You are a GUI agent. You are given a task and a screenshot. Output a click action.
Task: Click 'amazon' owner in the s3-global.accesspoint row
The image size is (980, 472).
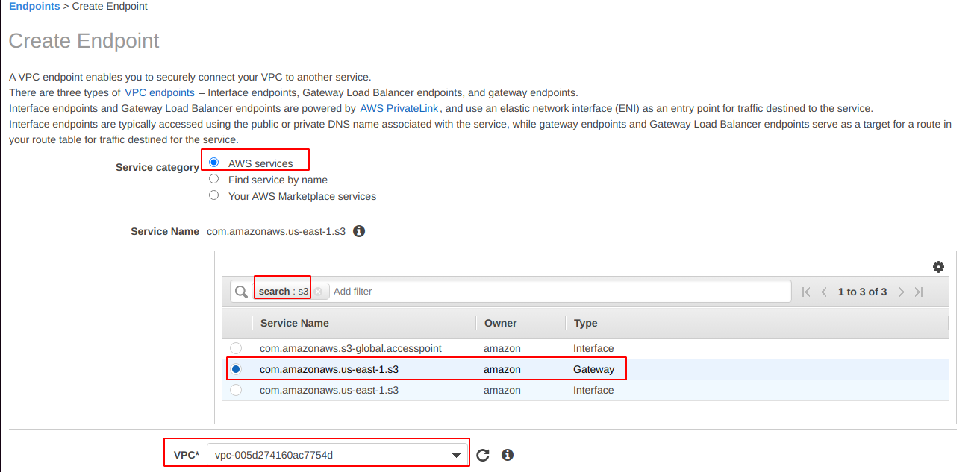[502, 348]
